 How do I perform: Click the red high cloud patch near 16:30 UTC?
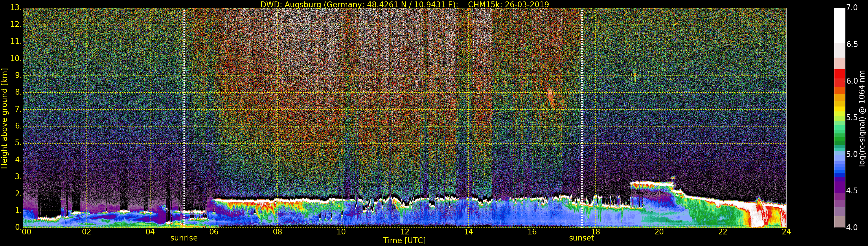551,98
